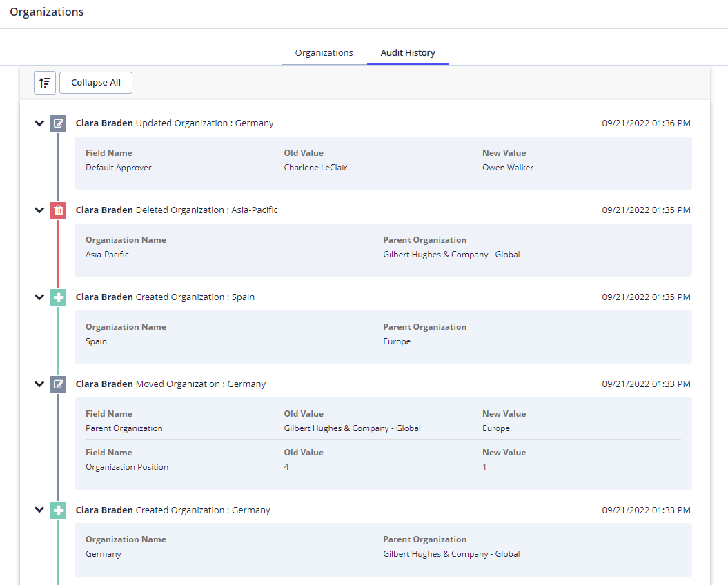Click the Owen Walker new value
728x585 pixels.
point(508,168)
